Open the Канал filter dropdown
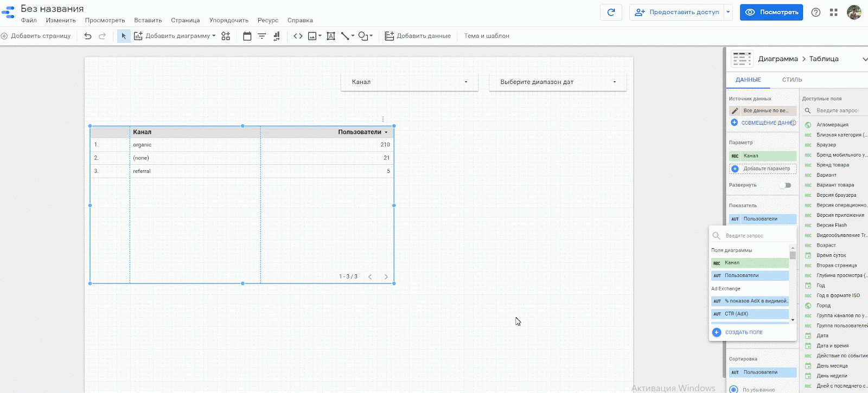Image resolution: width=868 pixels, height=393 pixels. click(x=410, y=82)
